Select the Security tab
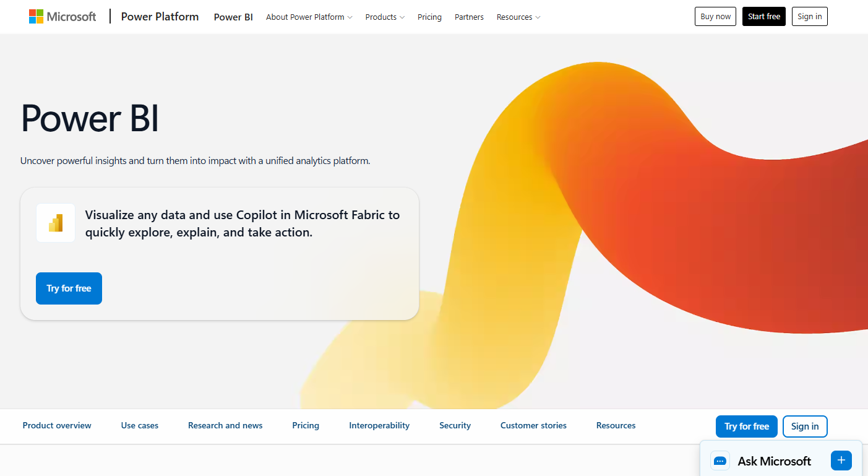Image resolution: width=868 pixels, height=476 pixels. tap(455, 425)
